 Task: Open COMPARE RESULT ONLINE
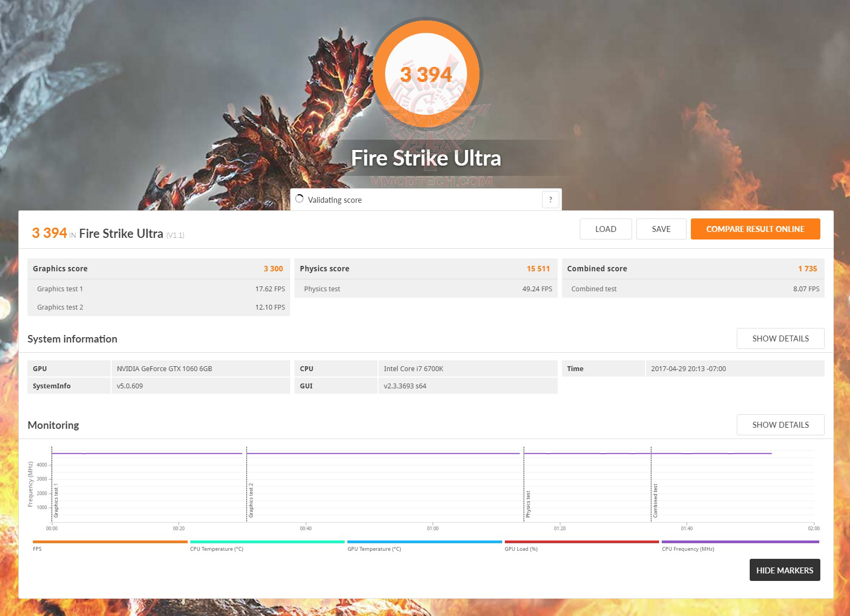click(x=755, y=229)
